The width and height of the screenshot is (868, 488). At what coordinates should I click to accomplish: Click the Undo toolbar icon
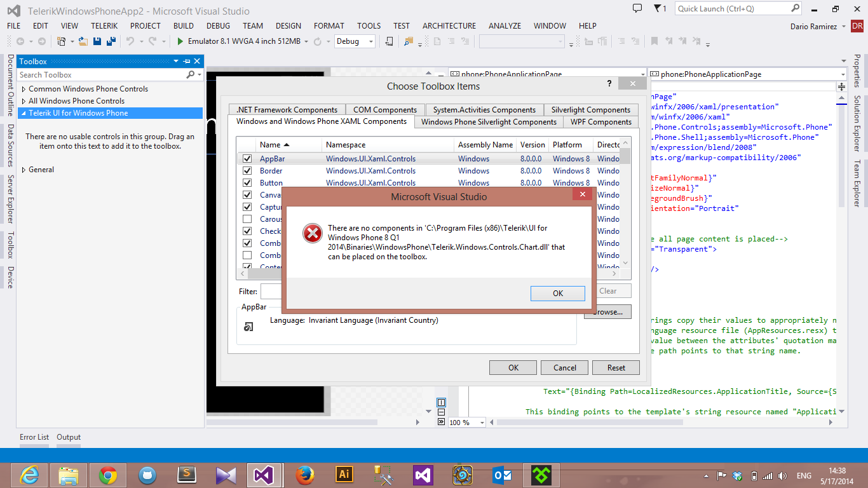click(130, 41)
